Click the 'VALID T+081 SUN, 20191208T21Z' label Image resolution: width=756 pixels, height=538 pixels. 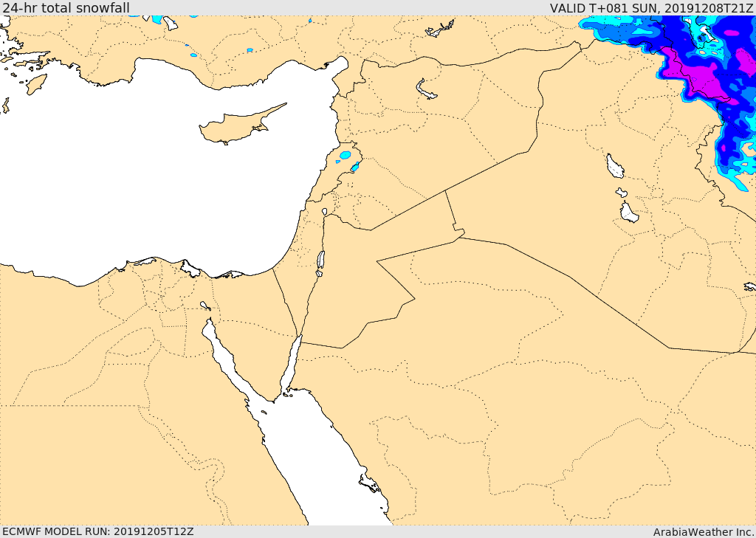coord(653,7)
